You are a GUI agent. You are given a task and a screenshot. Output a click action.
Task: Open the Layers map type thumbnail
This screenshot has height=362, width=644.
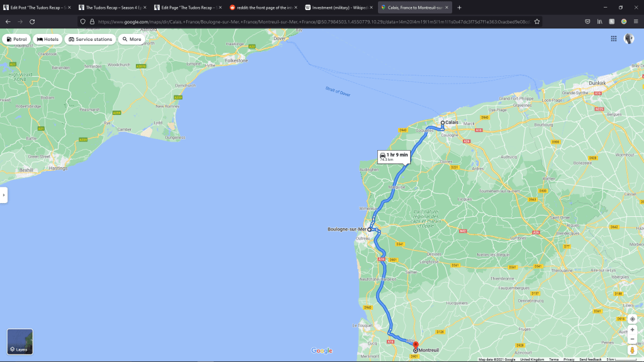[20, 342]
